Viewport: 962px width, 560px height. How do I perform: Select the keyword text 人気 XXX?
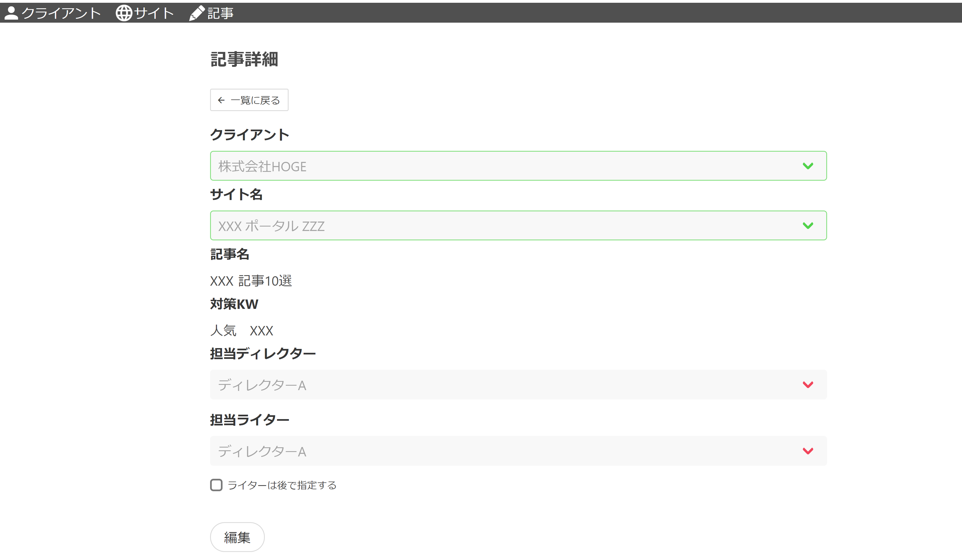click(242, 330)
